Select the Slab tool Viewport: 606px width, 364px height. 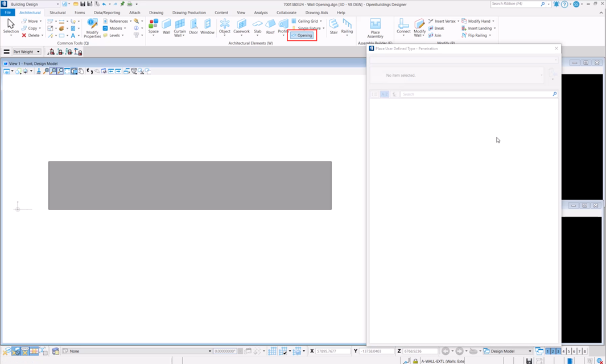pos(257,27)
